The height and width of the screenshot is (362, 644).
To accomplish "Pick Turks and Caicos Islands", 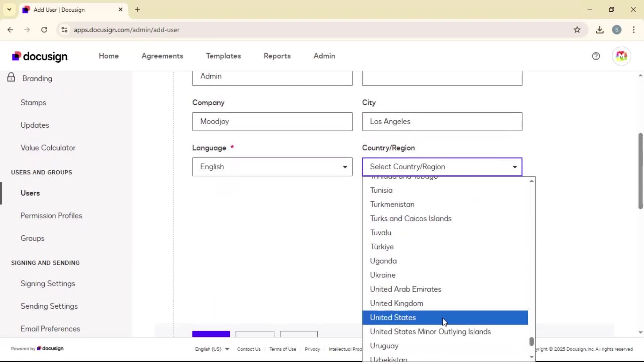I will click(x=445, y=219).
